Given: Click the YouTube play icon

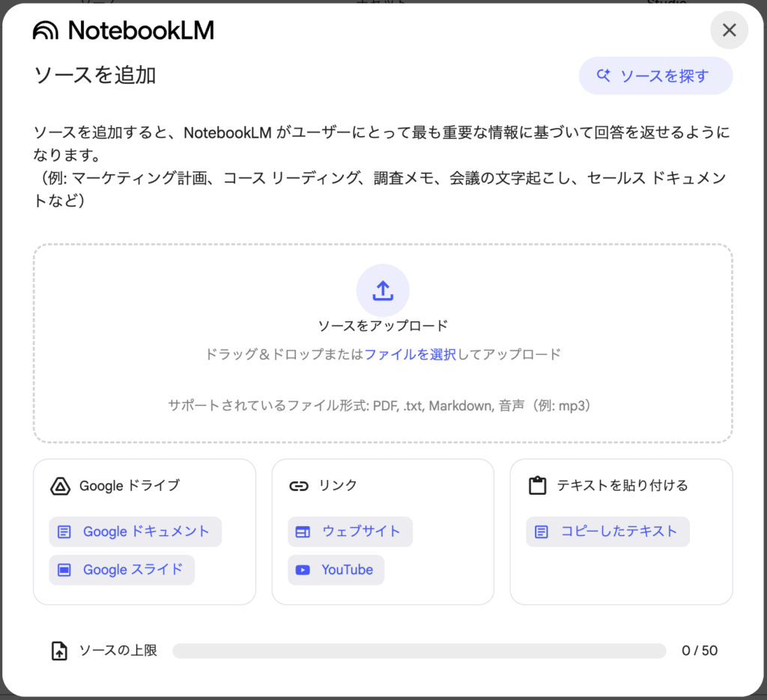Looking at the screenshot, I should coord(303,570).
